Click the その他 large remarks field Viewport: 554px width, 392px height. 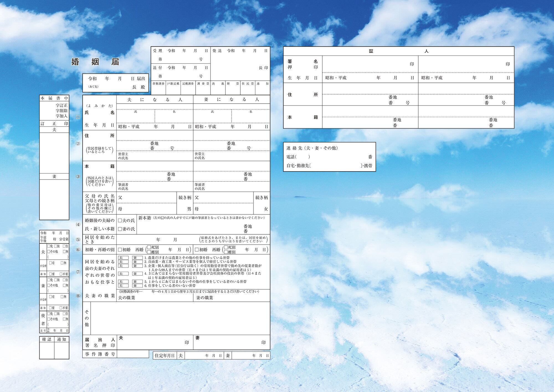point(180,318)
